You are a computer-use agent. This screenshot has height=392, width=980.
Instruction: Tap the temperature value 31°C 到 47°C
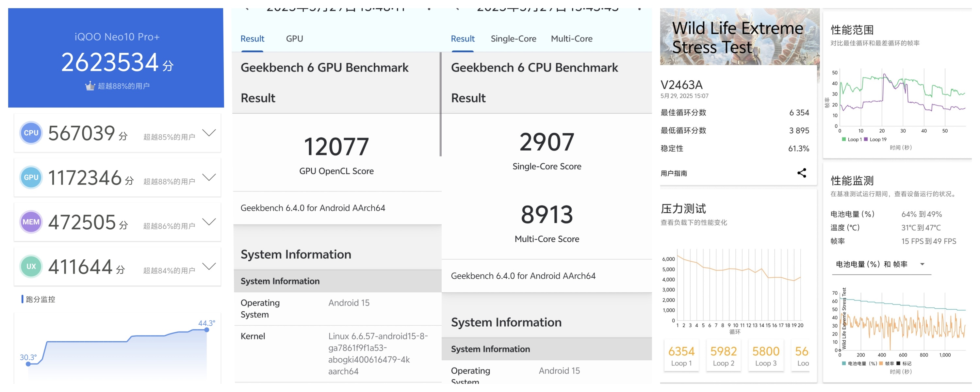point(921,228)
